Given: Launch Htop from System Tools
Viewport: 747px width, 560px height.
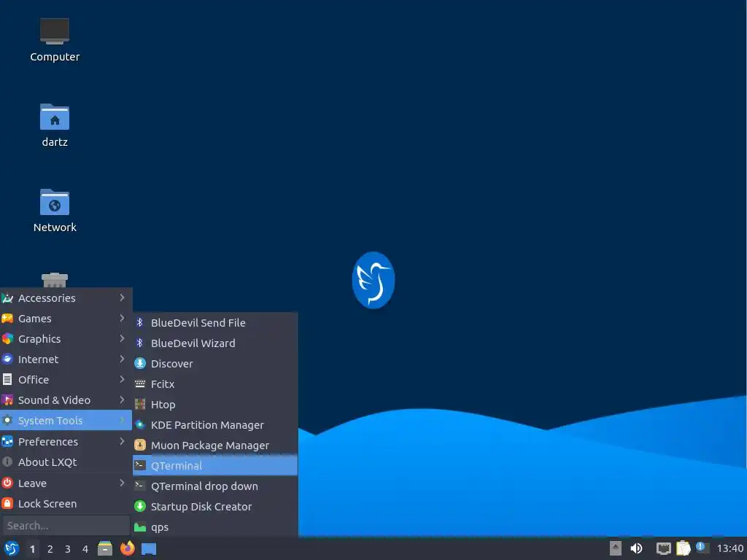Looking at the screenshot, I should (215, 404).
